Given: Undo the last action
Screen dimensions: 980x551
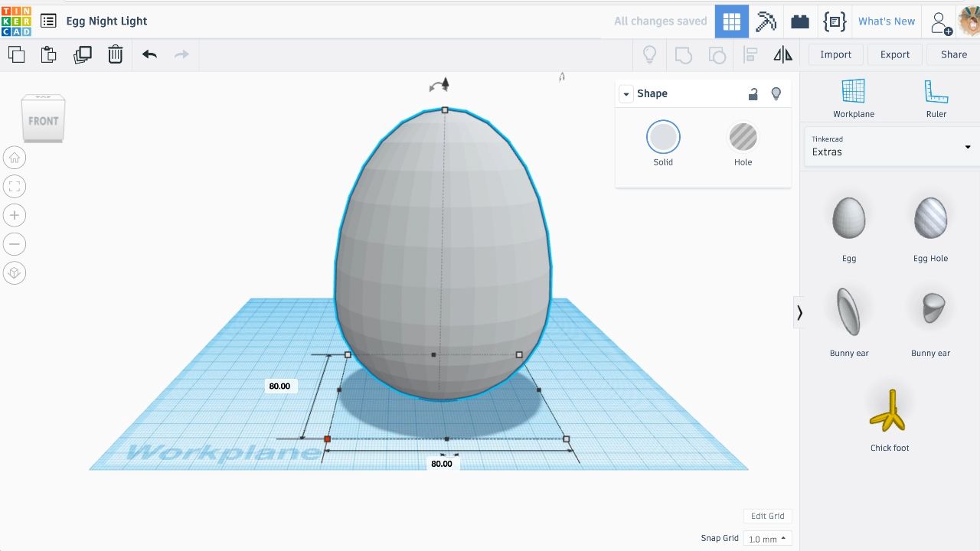Looking at the screenshot, I should click(149, 54).
